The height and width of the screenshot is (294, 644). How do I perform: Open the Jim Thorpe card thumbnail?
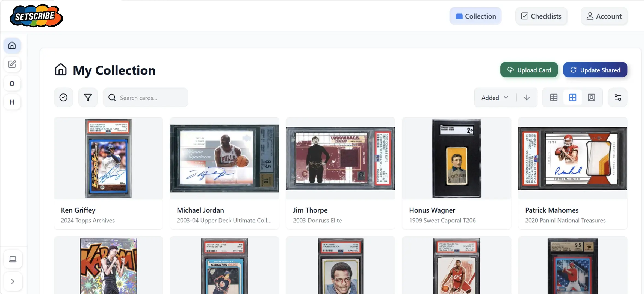coord(341,158)
